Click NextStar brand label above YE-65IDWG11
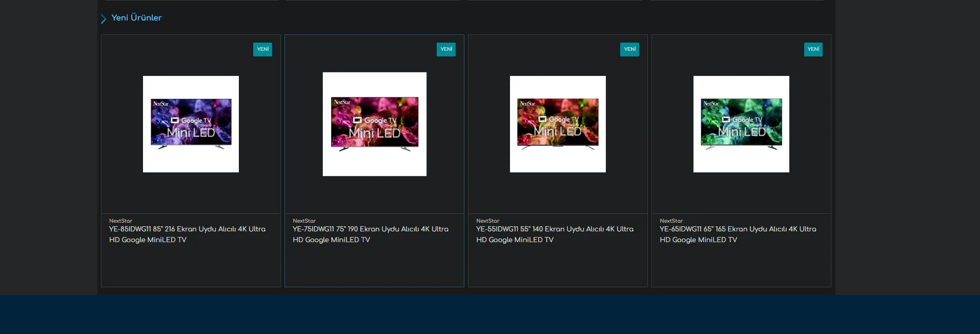The width and height of the screenshot is (980, 334). pyautogui.click(x=671, y=221)
